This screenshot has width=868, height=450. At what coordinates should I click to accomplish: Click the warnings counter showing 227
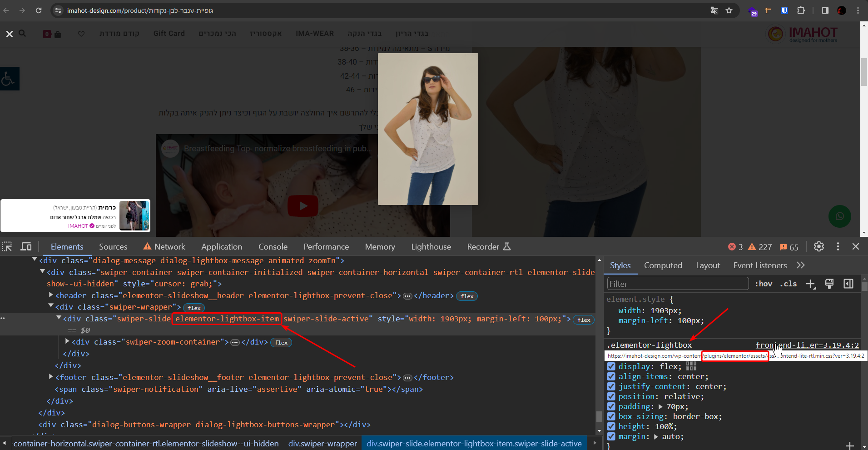[x=760, y=247]
